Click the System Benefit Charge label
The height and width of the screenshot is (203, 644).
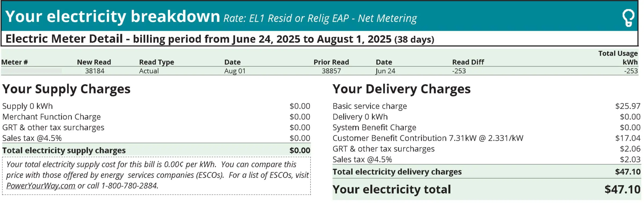[374, 127]
